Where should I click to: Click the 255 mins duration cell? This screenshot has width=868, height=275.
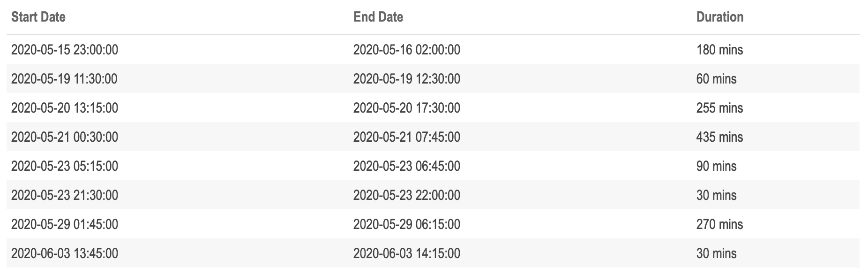719,108
